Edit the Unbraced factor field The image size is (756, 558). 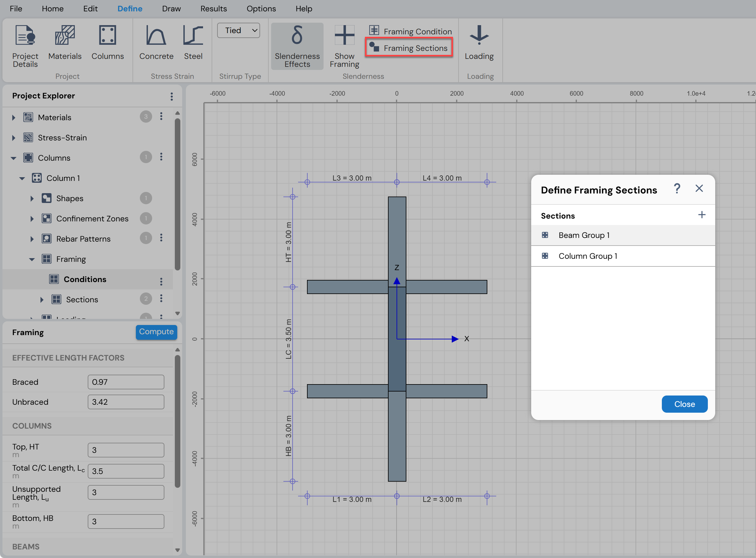(126, 402)
